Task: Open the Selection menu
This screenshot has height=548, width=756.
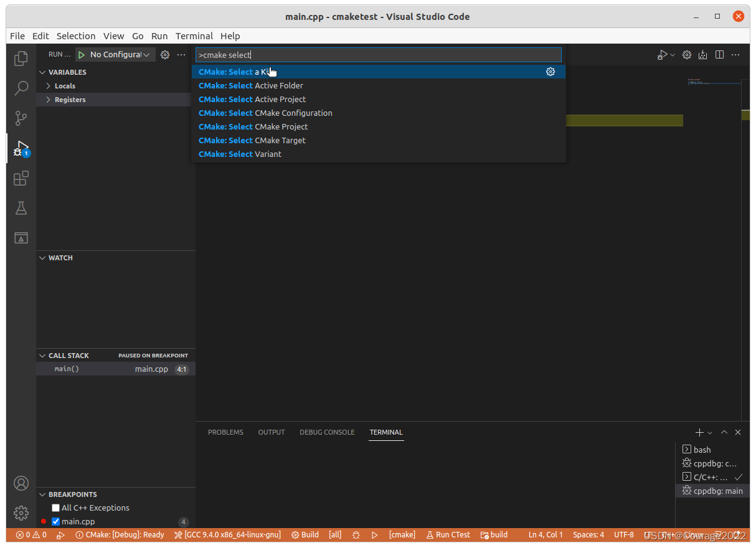Action: point(76,36)
